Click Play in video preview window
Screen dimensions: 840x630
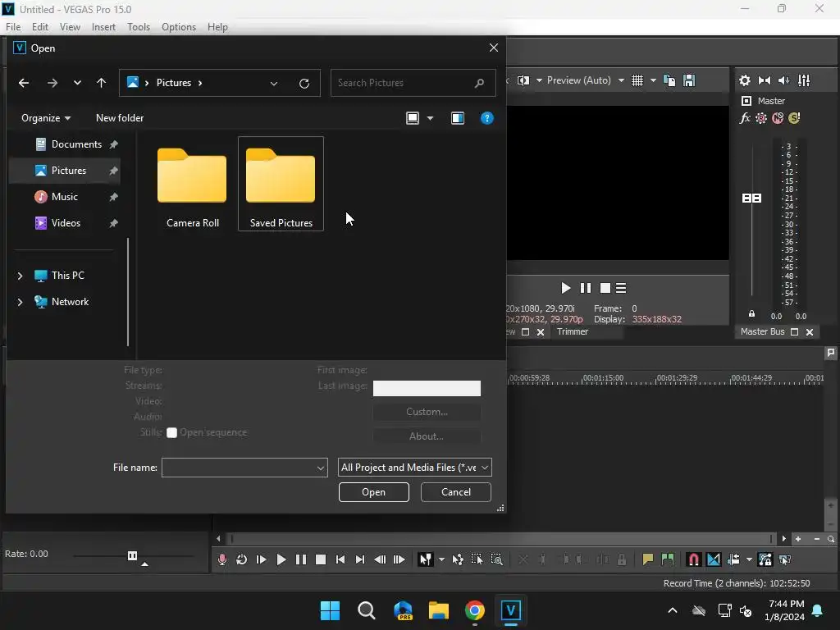566,288
